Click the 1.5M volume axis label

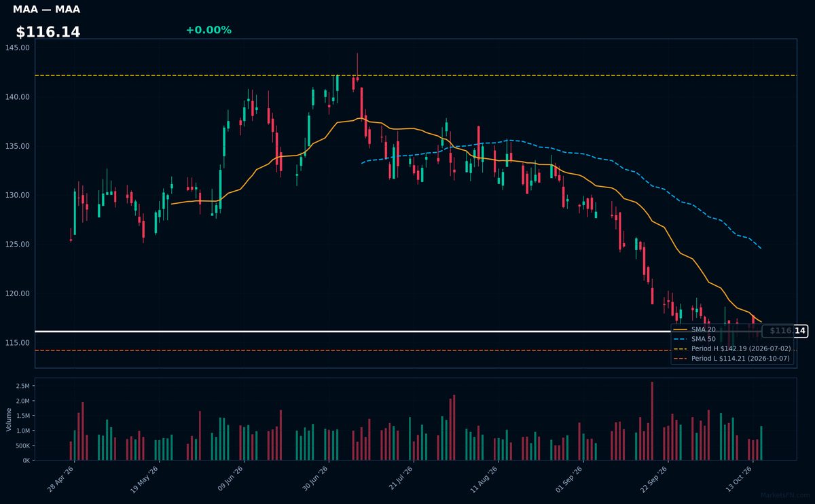click(23, 416)
